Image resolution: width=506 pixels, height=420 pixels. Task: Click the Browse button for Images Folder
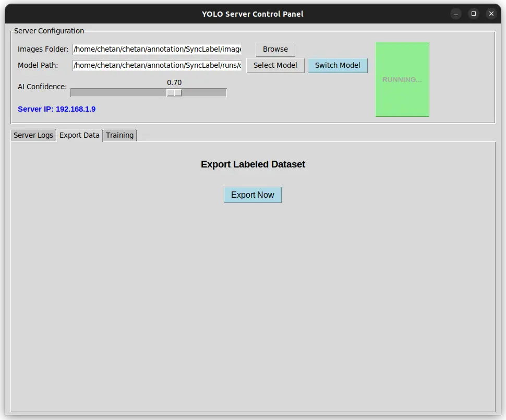[275, 49]
